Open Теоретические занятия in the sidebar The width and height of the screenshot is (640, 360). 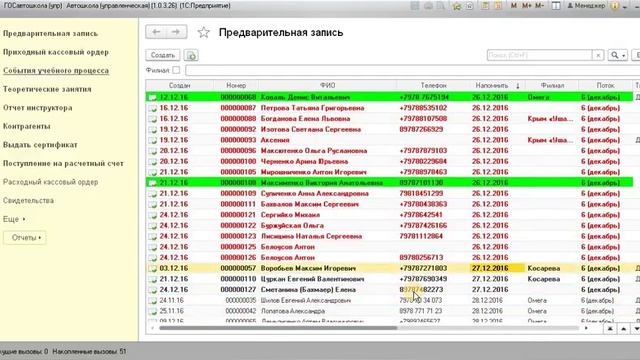[47, 89]
